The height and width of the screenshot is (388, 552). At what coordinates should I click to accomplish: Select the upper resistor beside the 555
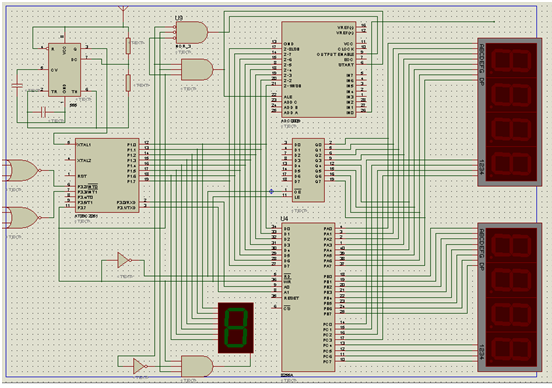[x=128, y=46]
